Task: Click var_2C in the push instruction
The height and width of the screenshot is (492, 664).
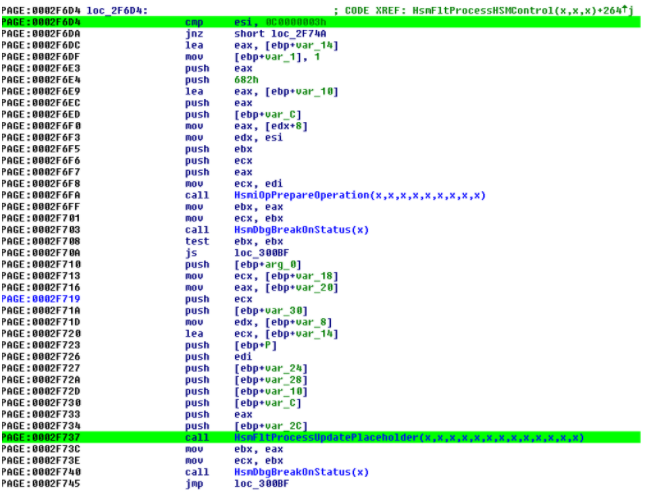Action: pyautogui.click(x=272, y=425)
